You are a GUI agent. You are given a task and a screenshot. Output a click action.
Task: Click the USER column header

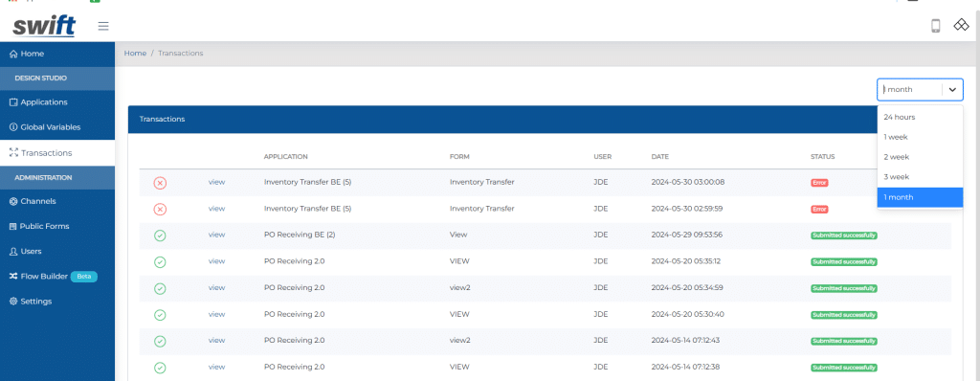pos(603,156)
